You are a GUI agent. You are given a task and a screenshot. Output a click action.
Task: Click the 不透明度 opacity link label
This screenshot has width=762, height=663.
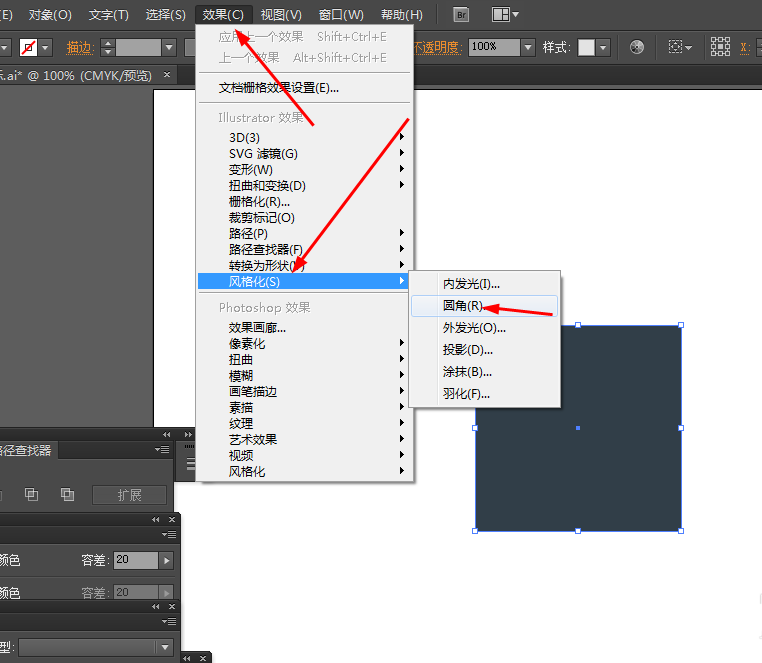[438, 47]
